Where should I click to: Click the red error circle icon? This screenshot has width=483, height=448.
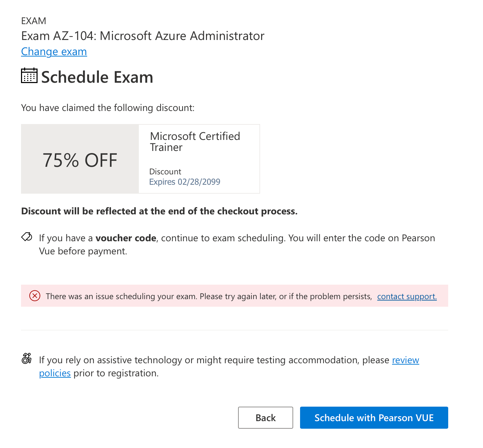35,296
